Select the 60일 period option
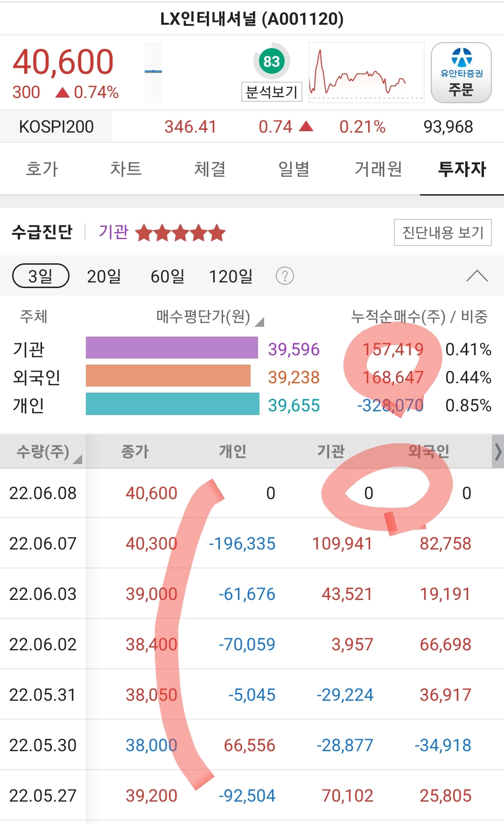Viewport: 504px width, 824px height. tap(167, 276)
